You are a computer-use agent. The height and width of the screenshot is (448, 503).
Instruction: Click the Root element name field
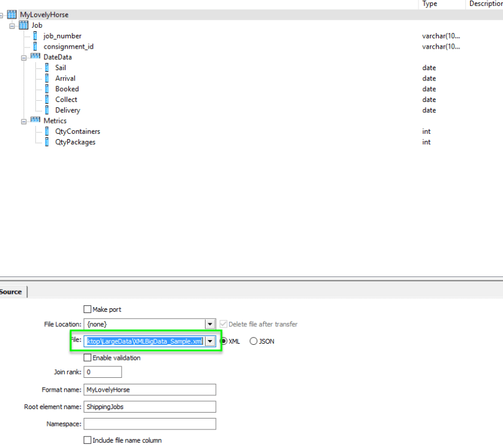click(x=149, y=407)
